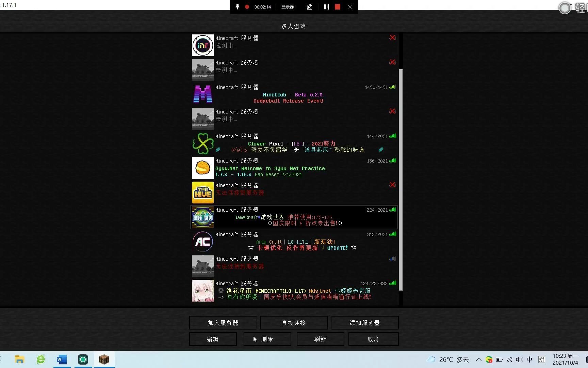This screenshot has width=588, height=368.
Task: Click signal bars next to 144/2021 player count
Action: click(x=393, y=136)
